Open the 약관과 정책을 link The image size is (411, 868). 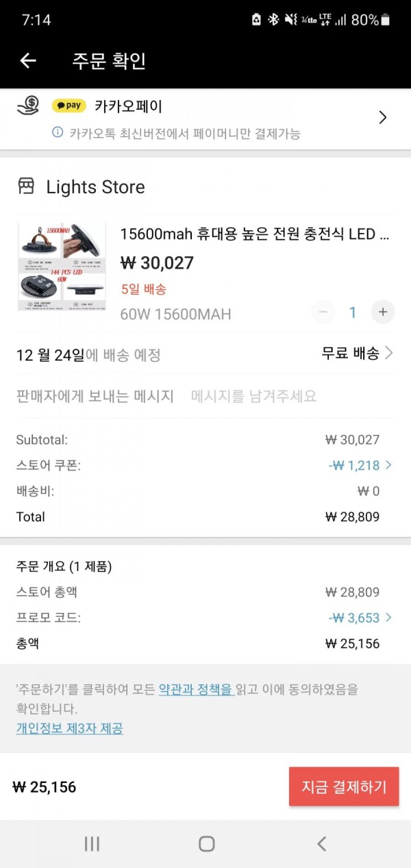point(197,689)
